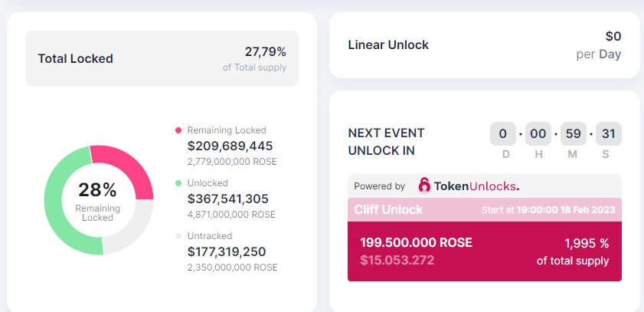Screen dimensions: 644x312
Task: Click the pink Remaining Locked legend dot
Action: point(178,130)
